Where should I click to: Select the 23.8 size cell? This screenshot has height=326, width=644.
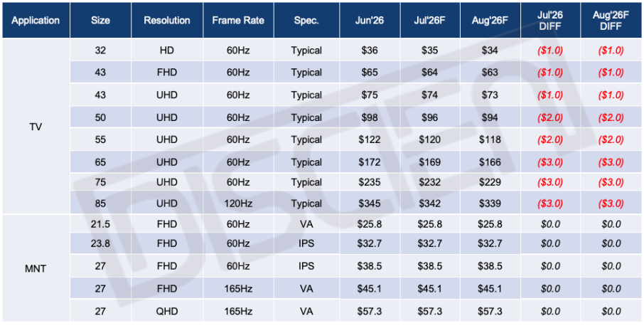click(x=101, y=243)
